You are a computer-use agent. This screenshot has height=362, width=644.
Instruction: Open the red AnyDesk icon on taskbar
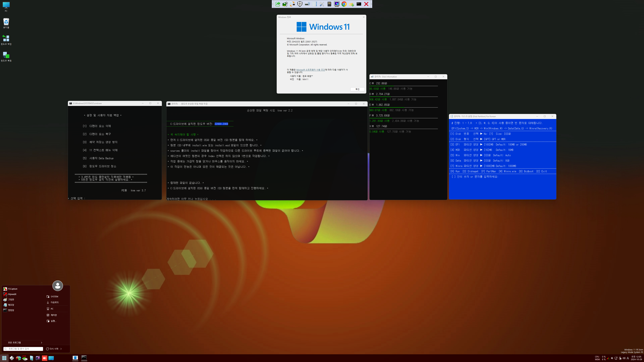pos(44,358)
